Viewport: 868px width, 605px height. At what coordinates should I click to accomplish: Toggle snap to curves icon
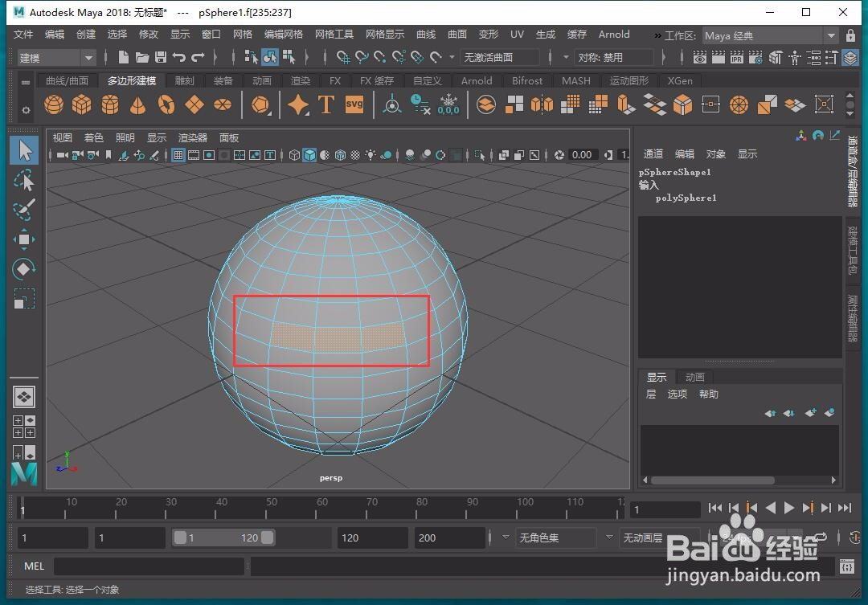(x=362, y=57)
